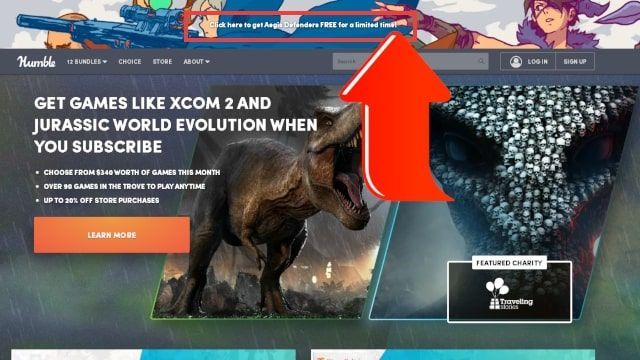Click text 'Over 90 games in the trove'
640x360 pixels.
(x=124, y=187)
